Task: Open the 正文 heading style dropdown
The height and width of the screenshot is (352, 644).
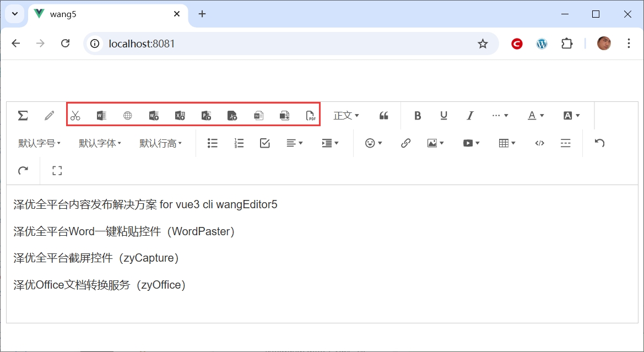Action: (x=346, y=116)
